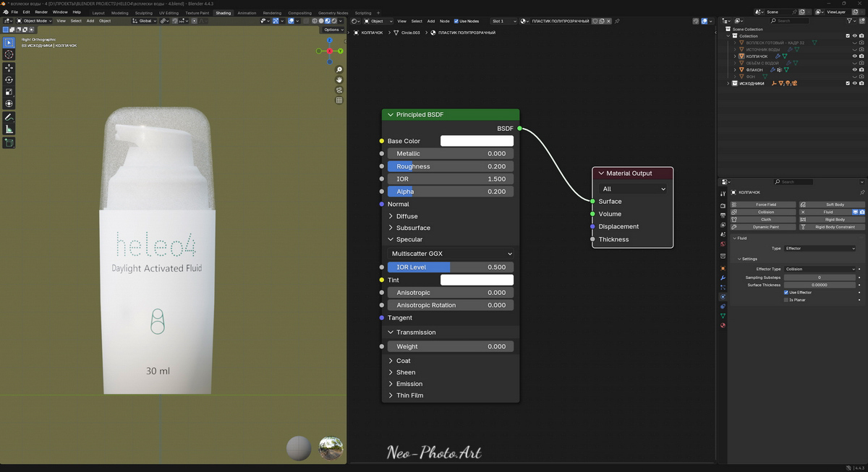Click the Base Color swatch
The image size is (868, 472).
477,141
